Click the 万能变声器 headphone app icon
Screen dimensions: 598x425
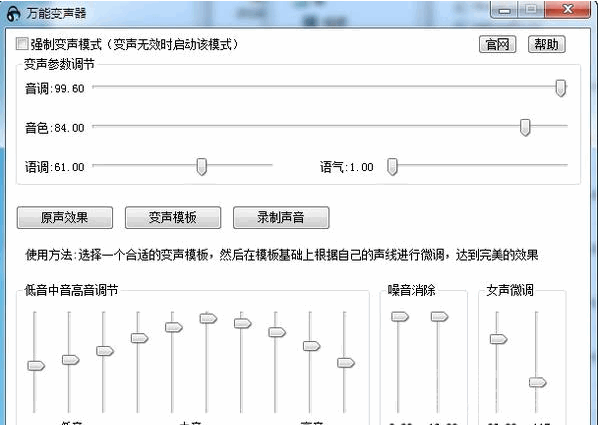14,14
